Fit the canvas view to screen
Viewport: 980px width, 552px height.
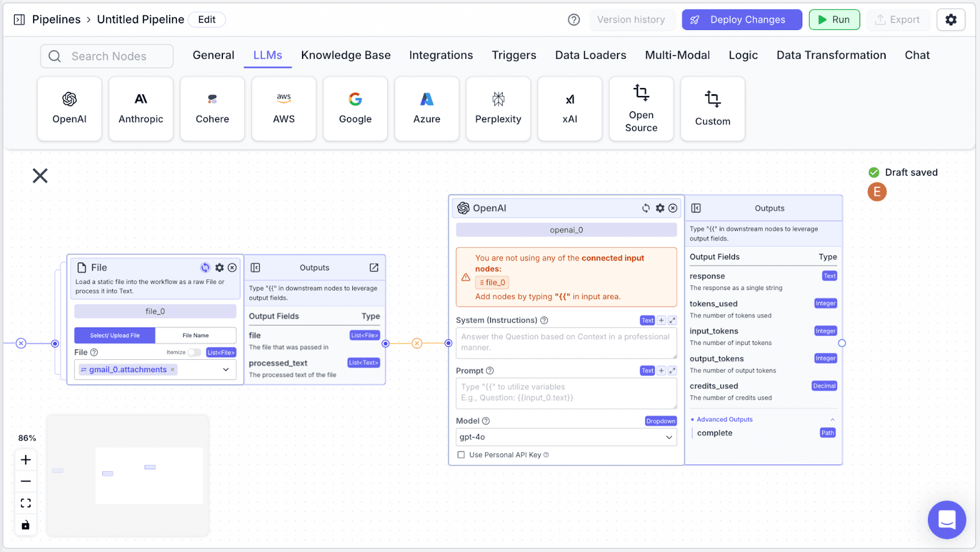26,503
